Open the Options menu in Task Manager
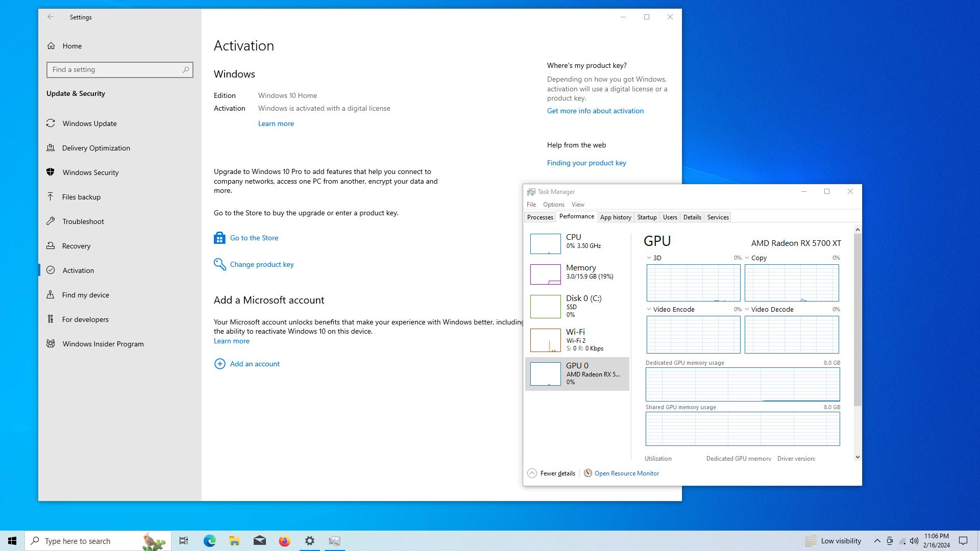 [x=554, y=205]
